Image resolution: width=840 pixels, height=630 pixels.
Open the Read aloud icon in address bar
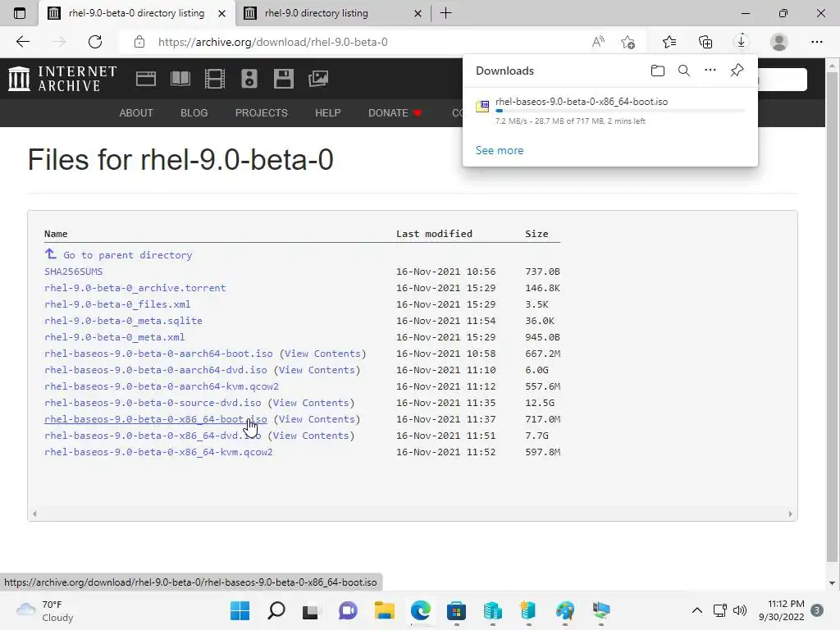coord(598,42)
